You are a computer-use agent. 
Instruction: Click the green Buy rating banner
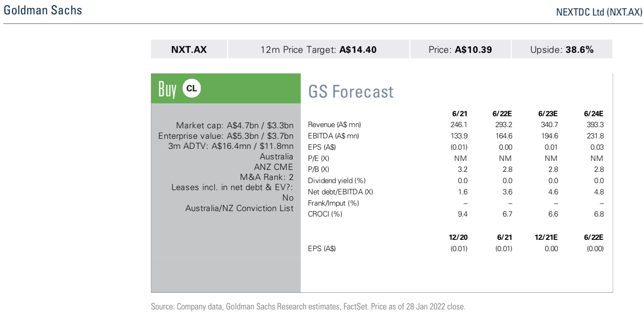(226, 88)
